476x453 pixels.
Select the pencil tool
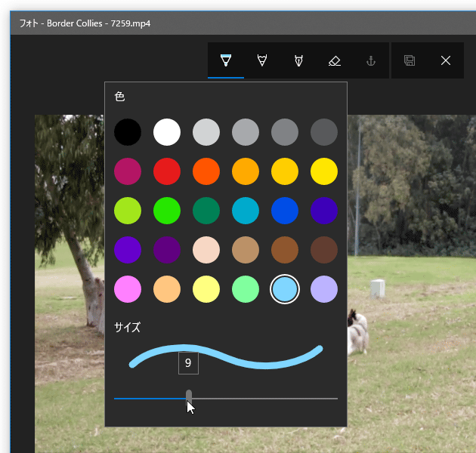tap(262, 60)
